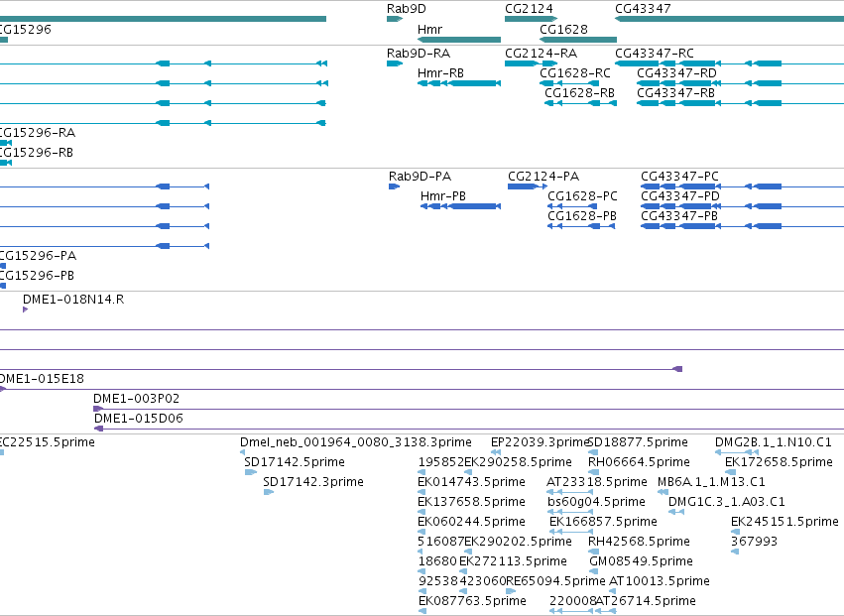Image resolution: width=844 pixels, height=616 pixels.
Task: Click the teal Hmr gene bar
Action: coord(459,40)
